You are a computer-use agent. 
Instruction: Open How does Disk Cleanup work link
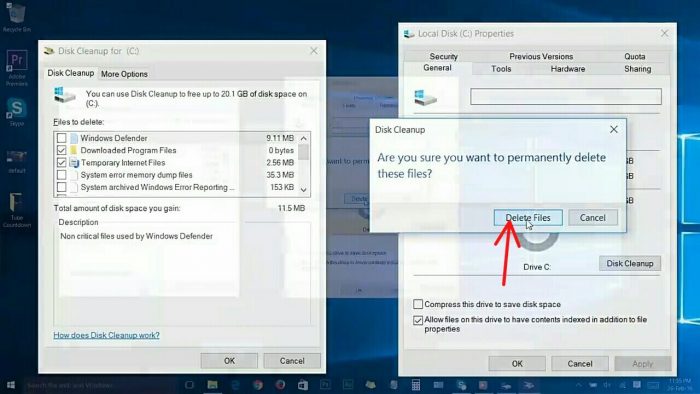(106, 335)
